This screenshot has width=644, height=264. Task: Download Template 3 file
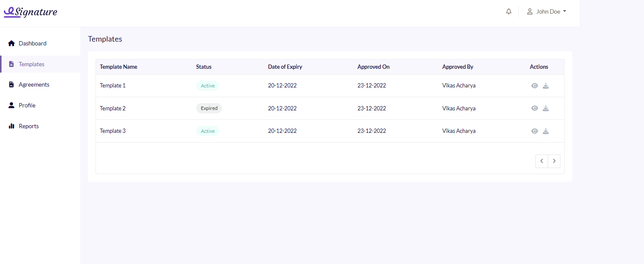click(x=546, y=131)
